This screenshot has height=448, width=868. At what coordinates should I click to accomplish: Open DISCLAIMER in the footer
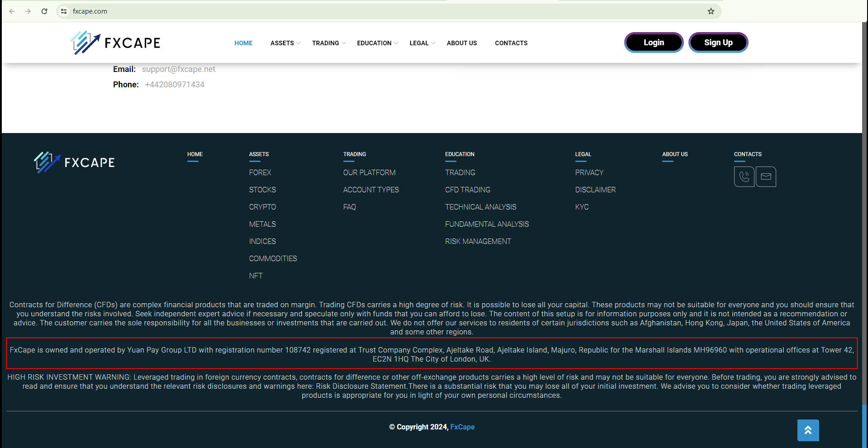(x=595, y=190)
